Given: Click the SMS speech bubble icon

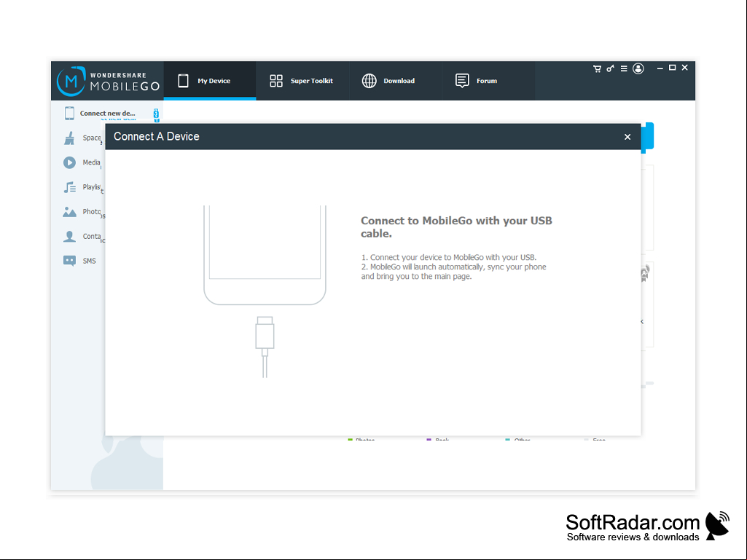Looking at the screenshot, I should pyautogui.click(x=69, y=261).
